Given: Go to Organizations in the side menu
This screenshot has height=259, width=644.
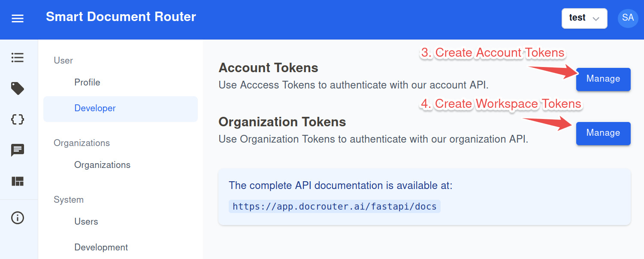Looking at the screenshot, I should pos(102,165).
